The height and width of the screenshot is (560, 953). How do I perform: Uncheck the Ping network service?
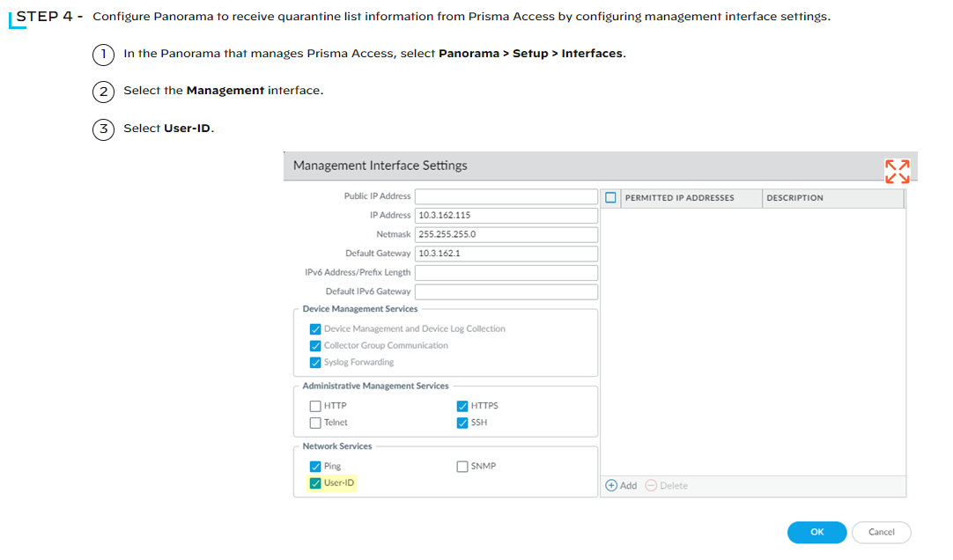[x=315, y=467]
